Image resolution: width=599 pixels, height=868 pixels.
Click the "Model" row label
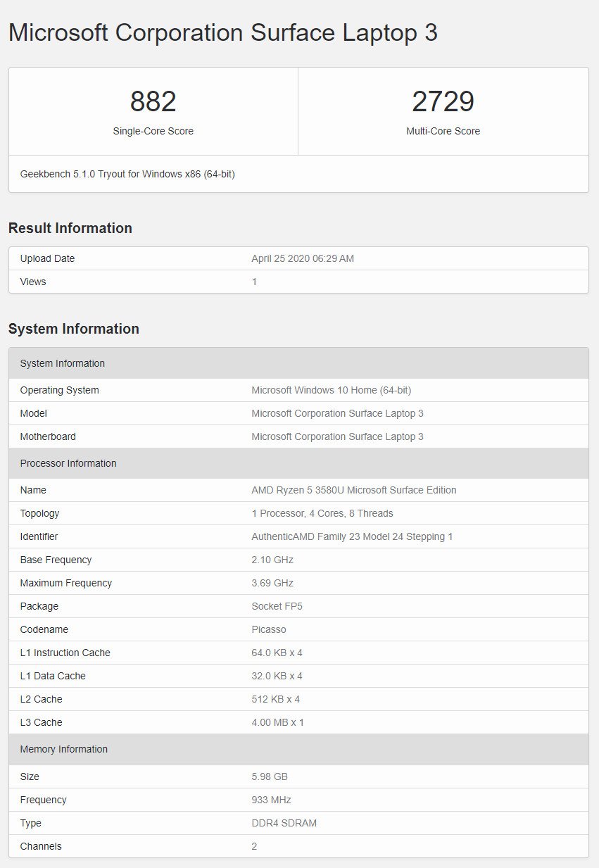click(34, 413)
